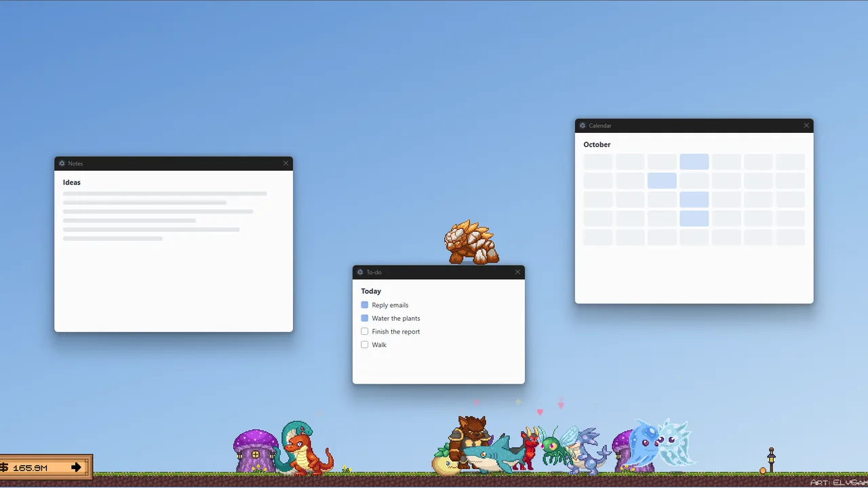
Task: Select the highlighted day in the calendar's first row
Action: 694,161
